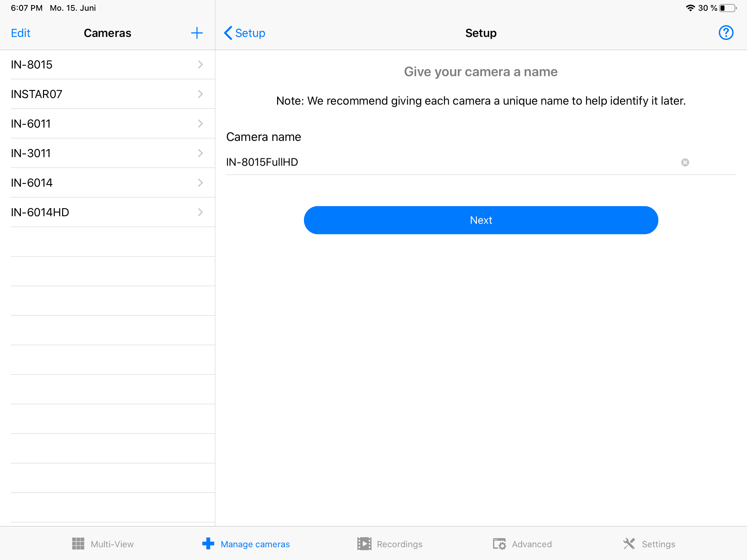
Task: Switch to the Multi-View tab label
Action: coord(112,544)
